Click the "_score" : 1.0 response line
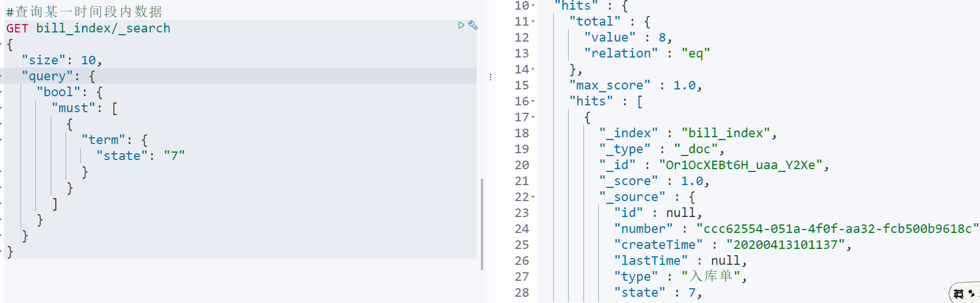The height and width of the screenshot is (303, 980). 654,181
